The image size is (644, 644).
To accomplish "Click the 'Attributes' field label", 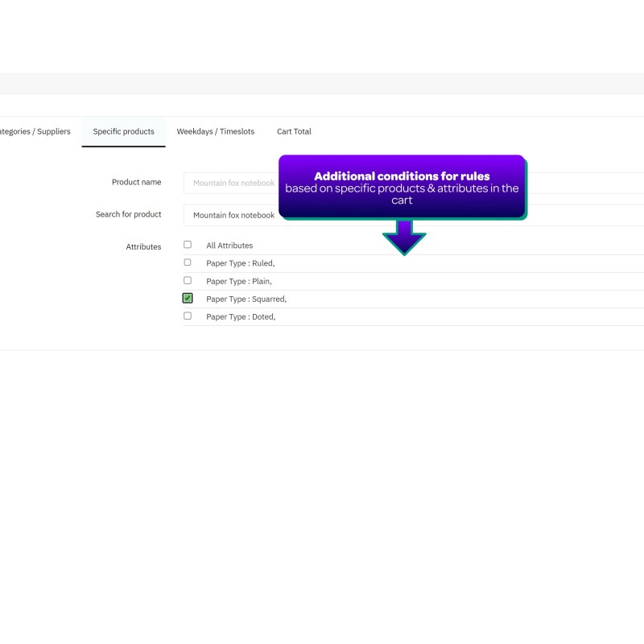I will coord(143,247).
